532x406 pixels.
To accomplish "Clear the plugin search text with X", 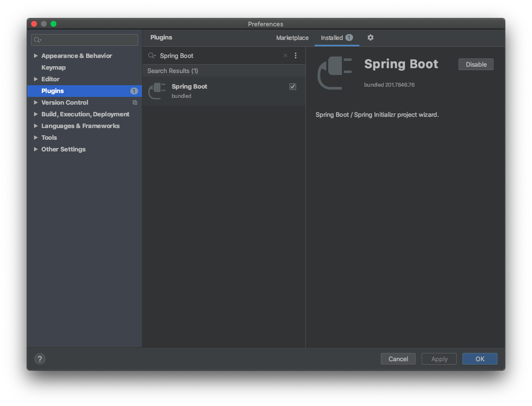I will (x=285, y=55).
